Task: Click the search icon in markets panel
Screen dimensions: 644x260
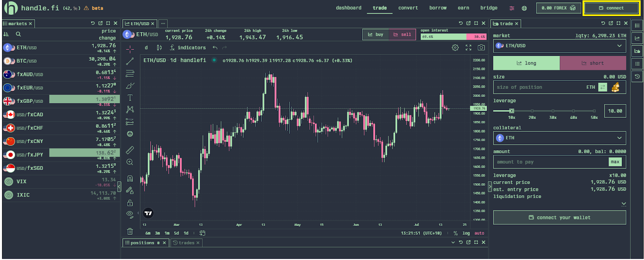Action: click(19, 34)
